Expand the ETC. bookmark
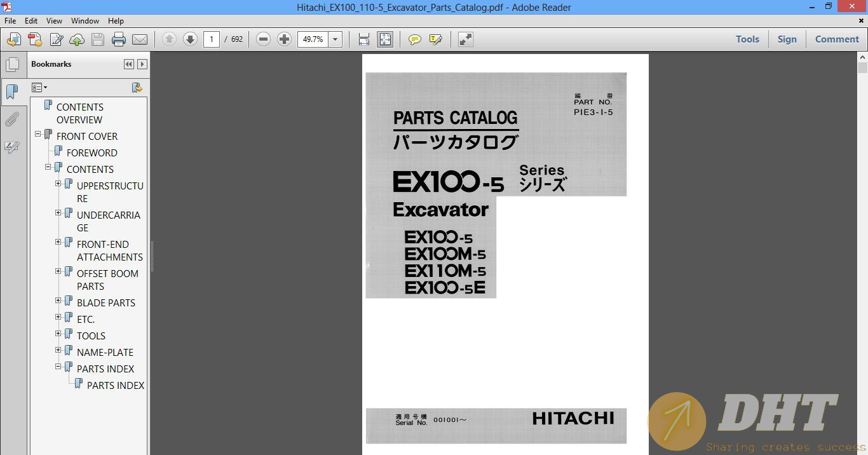The height and width of the screenshot is (455, 868). [58, 317]
